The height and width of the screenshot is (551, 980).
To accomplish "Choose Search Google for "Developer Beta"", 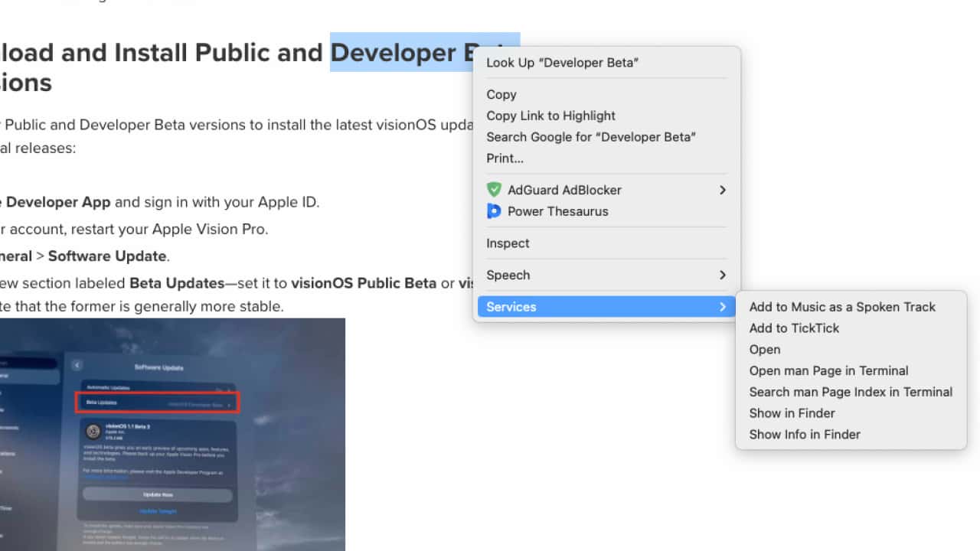I will point(591,137).
